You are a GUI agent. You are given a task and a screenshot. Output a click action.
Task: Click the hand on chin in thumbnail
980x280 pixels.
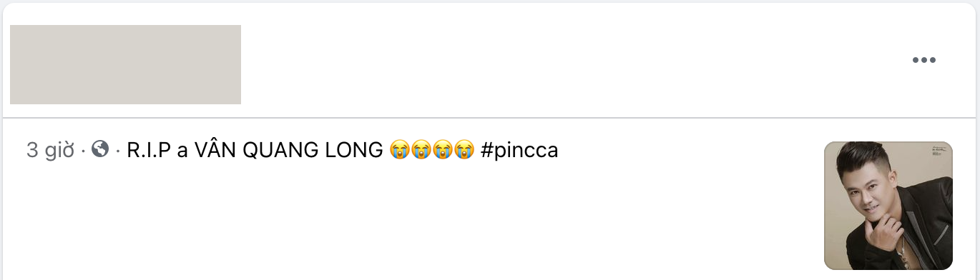pyautogui.click(x=886, y=232)
